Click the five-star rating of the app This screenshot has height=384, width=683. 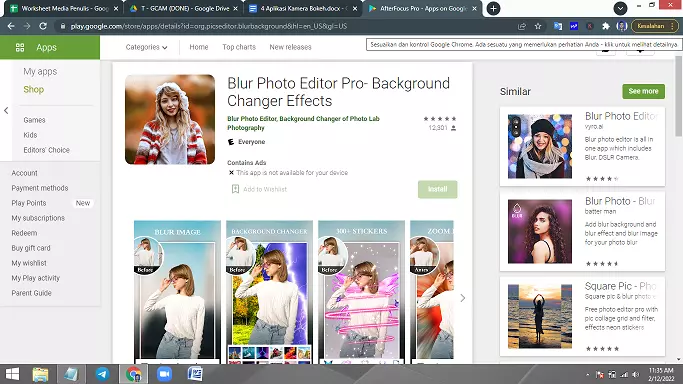(440, 118)
